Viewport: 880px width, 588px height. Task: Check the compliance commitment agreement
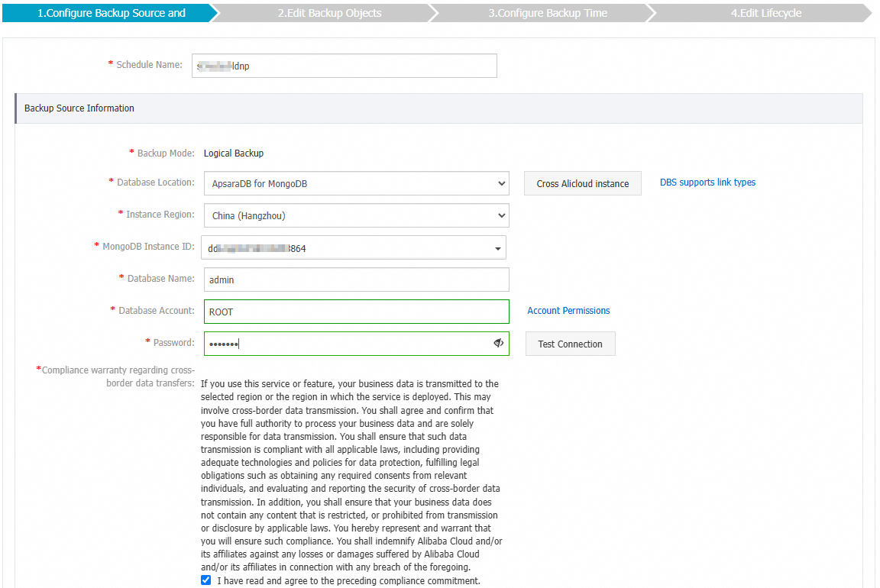205,580
